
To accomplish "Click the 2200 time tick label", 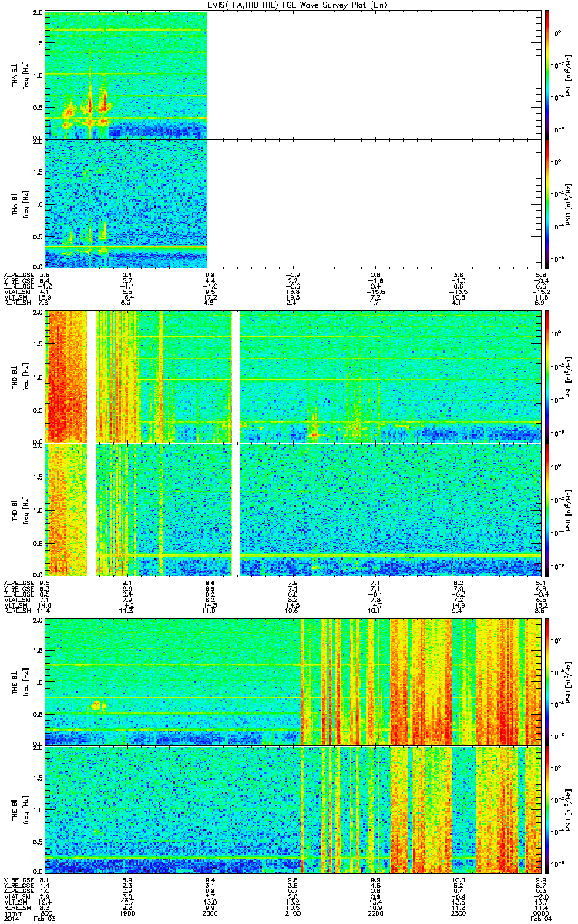I will (375, 912).
